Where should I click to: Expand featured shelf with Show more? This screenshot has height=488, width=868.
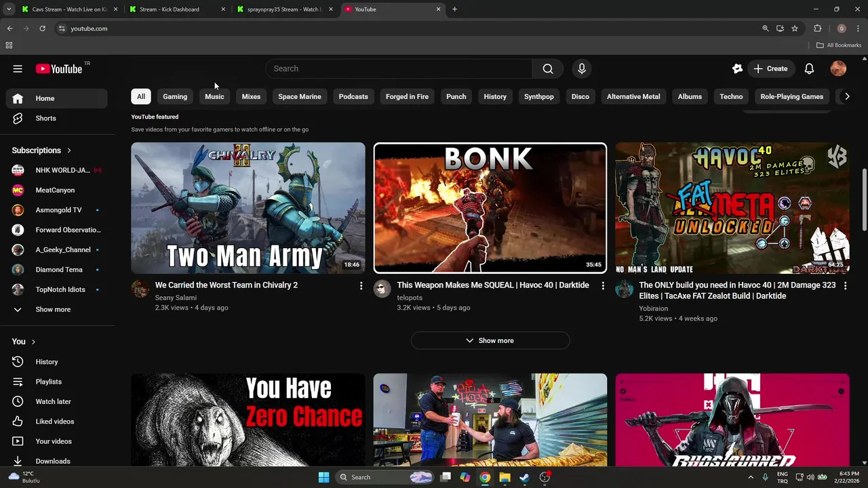490,340
